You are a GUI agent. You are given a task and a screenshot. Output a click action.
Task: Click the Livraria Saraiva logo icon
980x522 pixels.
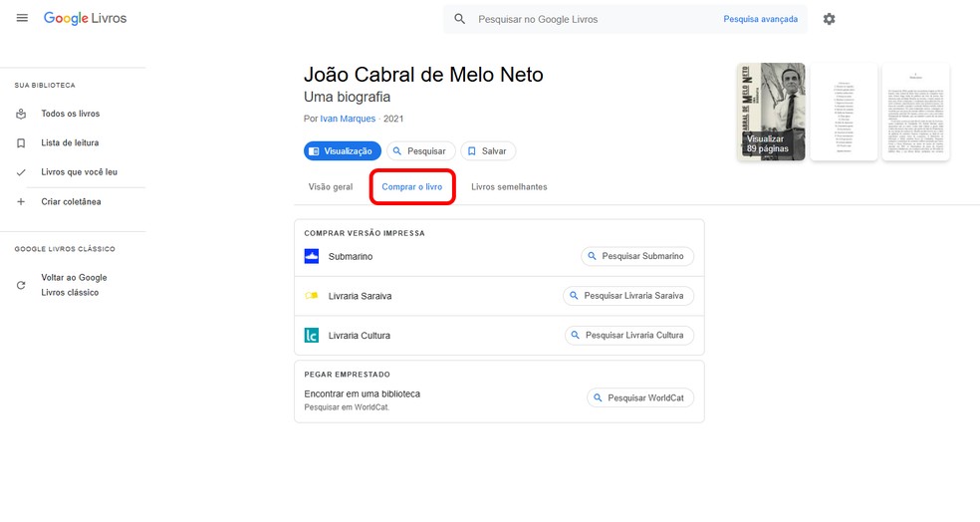[x=312, y=296]
